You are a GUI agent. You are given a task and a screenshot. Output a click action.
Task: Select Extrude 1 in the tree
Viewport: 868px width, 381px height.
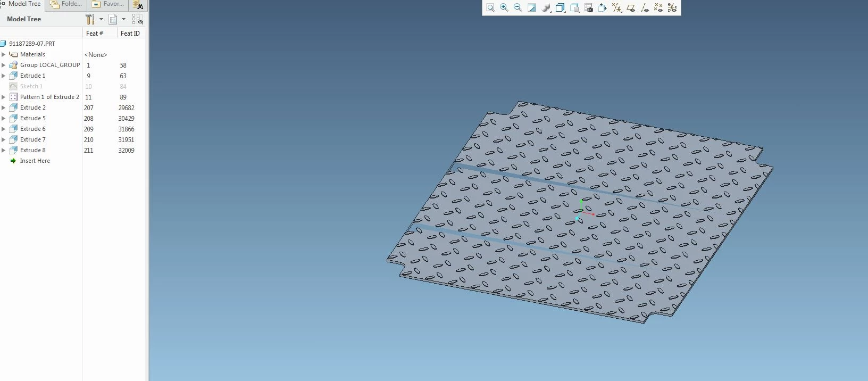click(x=32, y=76)
